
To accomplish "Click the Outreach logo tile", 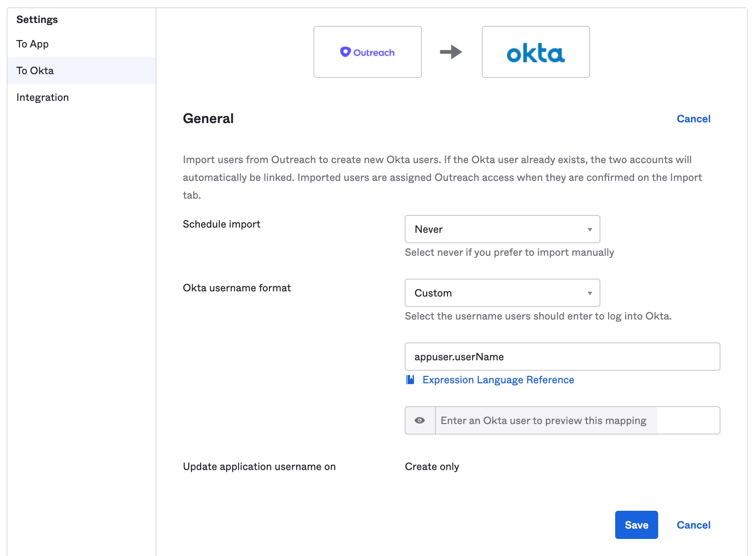I will tap(367, 52).
